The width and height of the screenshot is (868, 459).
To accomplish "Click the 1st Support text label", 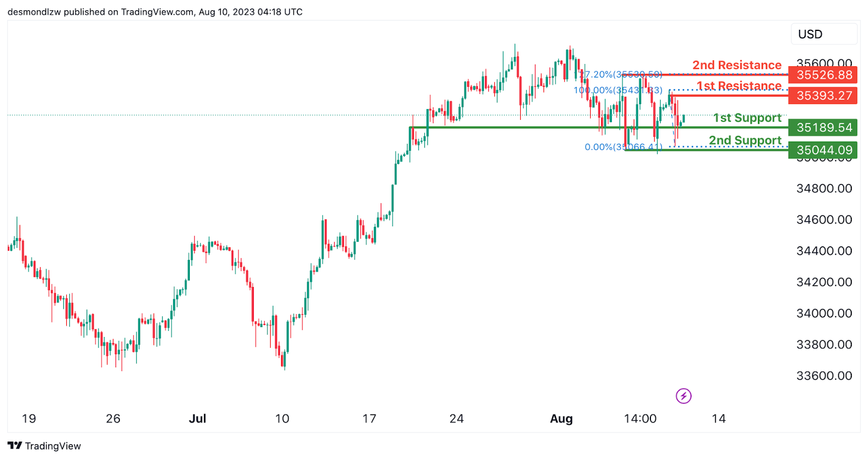I will (x=747, y=118).
